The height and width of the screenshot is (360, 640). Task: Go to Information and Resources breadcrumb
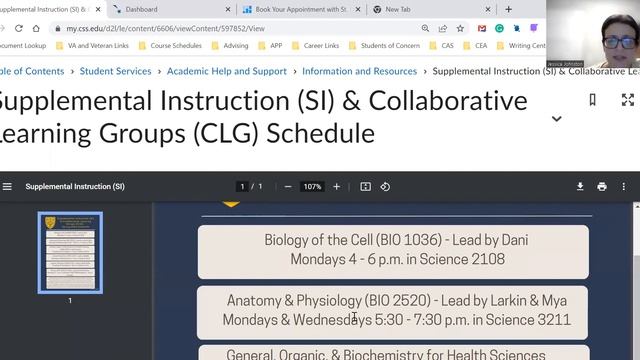[x=360, y=71]
